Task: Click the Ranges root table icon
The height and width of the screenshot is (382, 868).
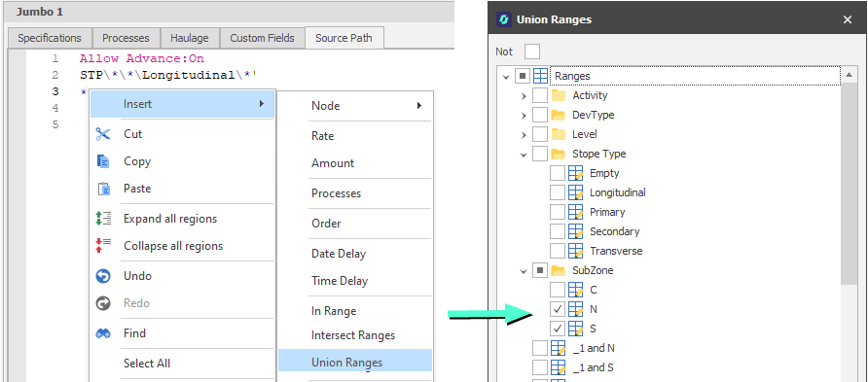Action: pos(541,76)
